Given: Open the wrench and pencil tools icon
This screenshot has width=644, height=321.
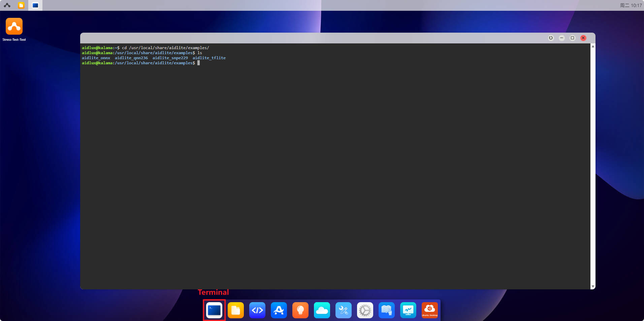Looking at the screenshot, I should tap(344, 310).
